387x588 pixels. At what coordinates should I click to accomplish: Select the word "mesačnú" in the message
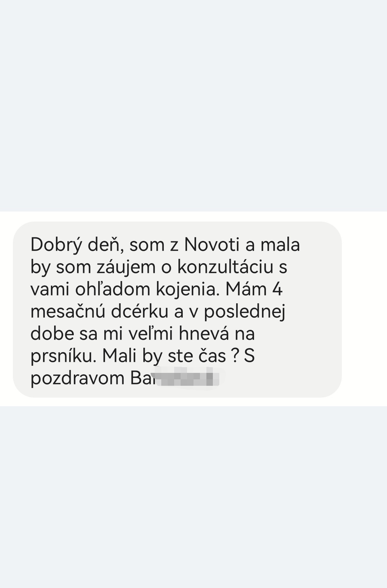coord(68,312)
